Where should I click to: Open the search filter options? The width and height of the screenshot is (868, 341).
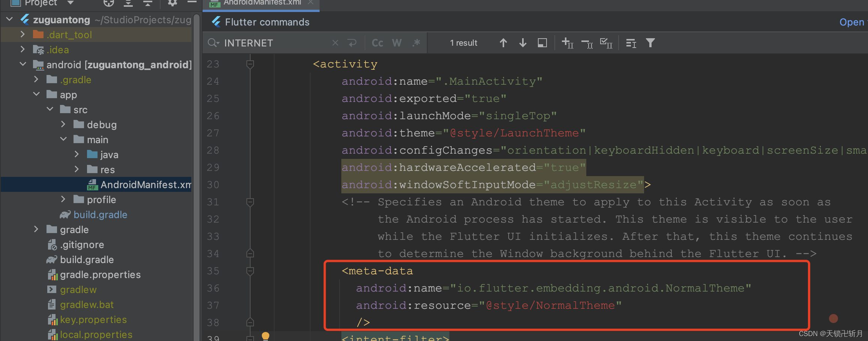click(650, 43)
